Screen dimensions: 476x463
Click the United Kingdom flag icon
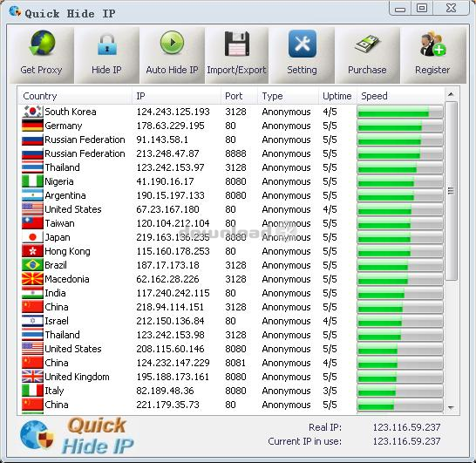[32, 377]
